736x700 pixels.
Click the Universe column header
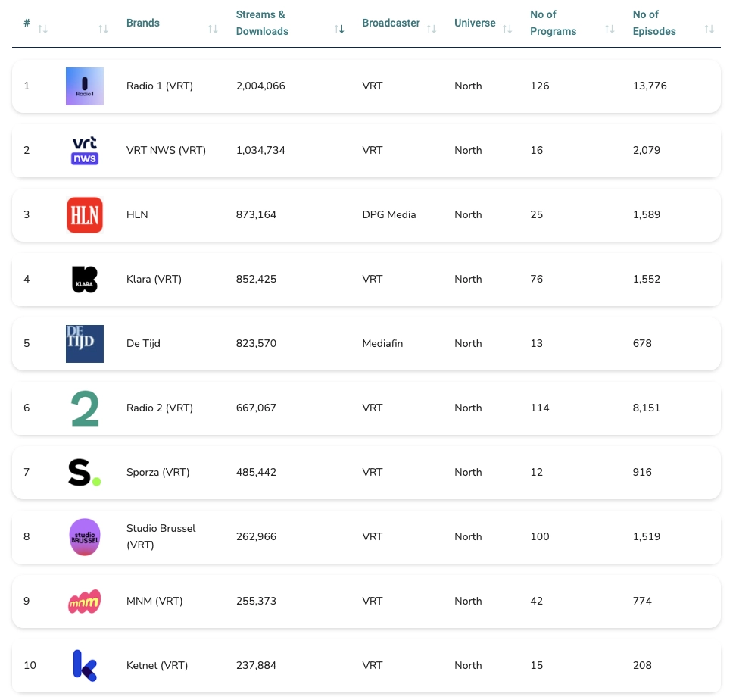[x=475, y=23]
